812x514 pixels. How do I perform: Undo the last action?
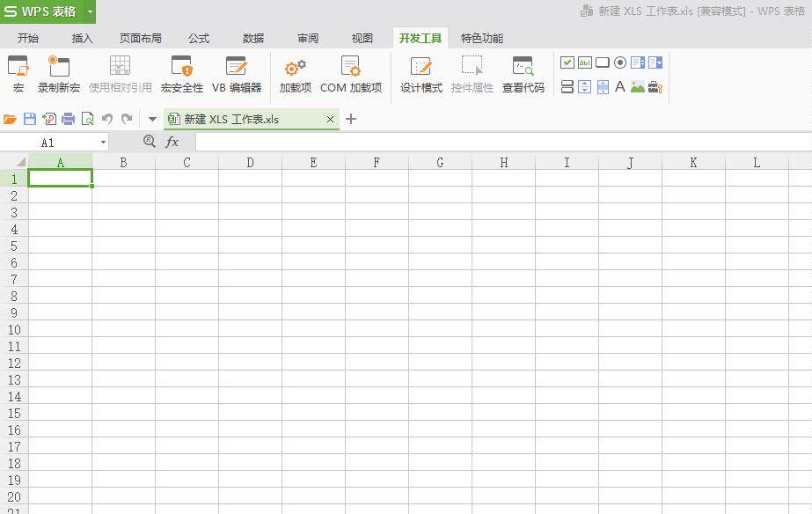tap(107, 119)
